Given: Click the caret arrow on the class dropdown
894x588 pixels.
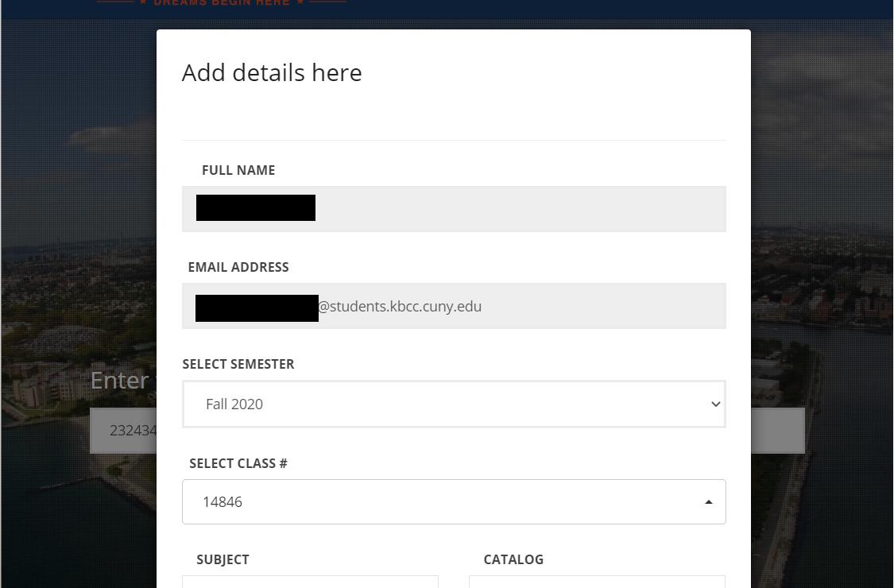Looking at the screenshot, I should click(x=709, y=502).
